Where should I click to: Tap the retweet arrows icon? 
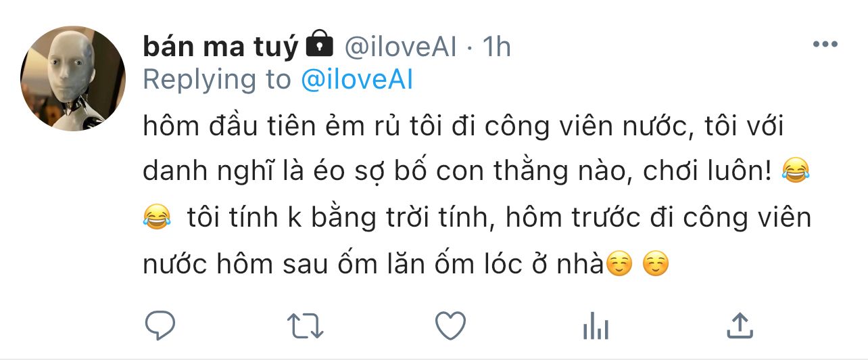click(x=305, y=326)
